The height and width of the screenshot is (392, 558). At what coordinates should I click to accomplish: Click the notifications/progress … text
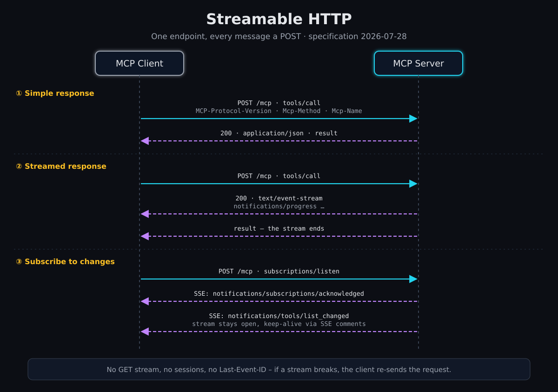pos(279,206)
